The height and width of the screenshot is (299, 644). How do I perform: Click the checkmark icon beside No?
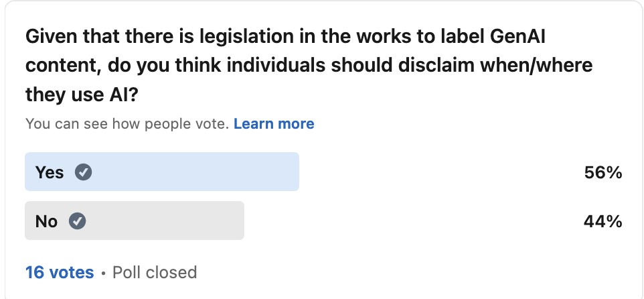pos(78,221)
